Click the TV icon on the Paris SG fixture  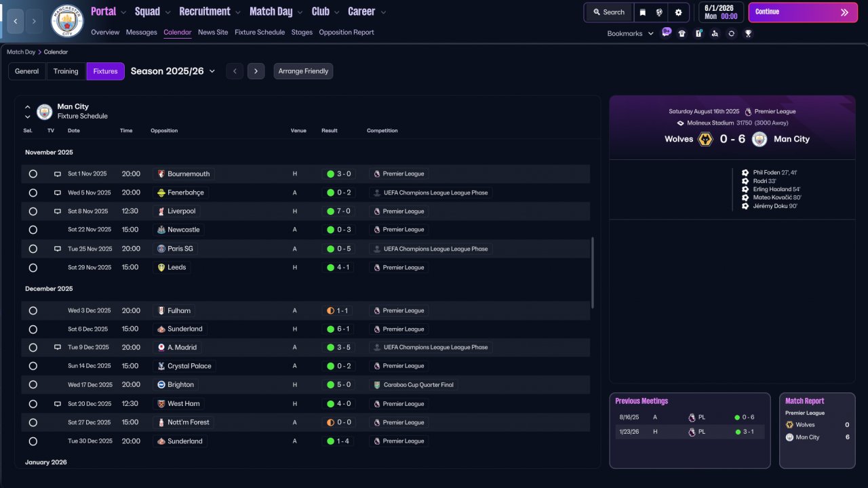[x=58, y=249]
